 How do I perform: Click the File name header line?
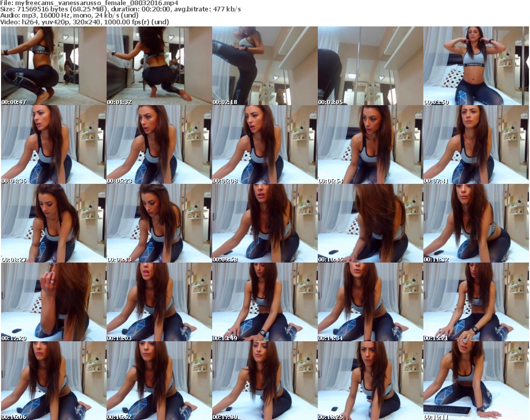click(89, 3)
